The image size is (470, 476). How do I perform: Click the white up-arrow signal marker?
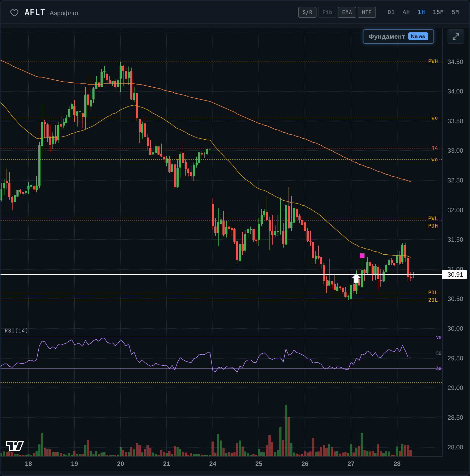(356, 278)
